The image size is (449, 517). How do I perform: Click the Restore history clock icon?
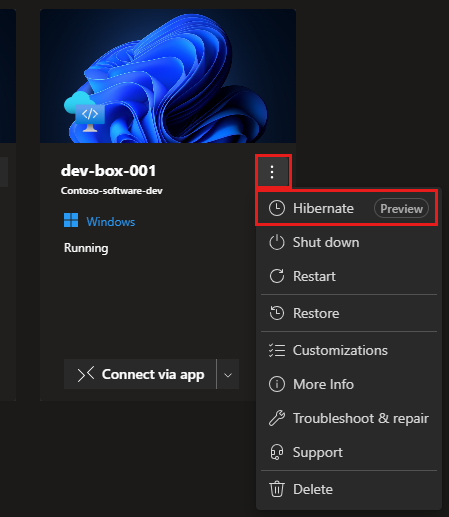click(x=277, y=313)
